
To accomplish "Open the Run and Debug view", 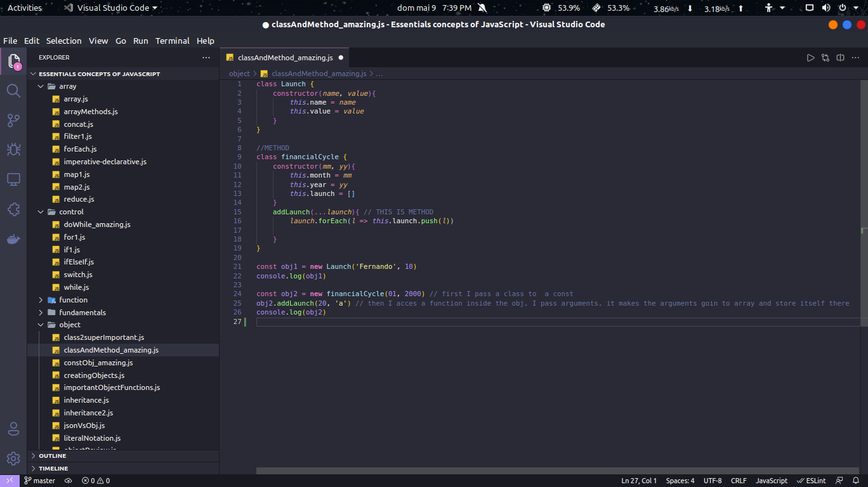I will pos(13,150).
